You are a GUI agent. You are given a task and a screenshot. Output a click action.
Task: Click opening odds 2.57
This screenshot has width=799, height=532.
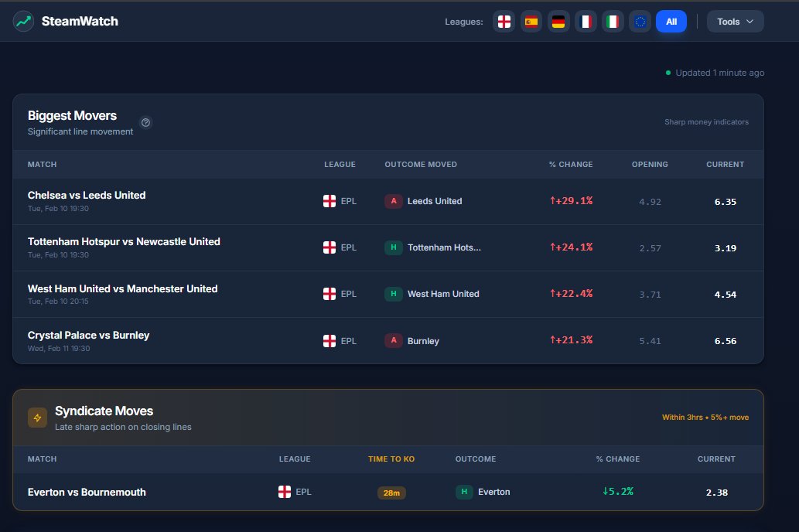(650, 248)
